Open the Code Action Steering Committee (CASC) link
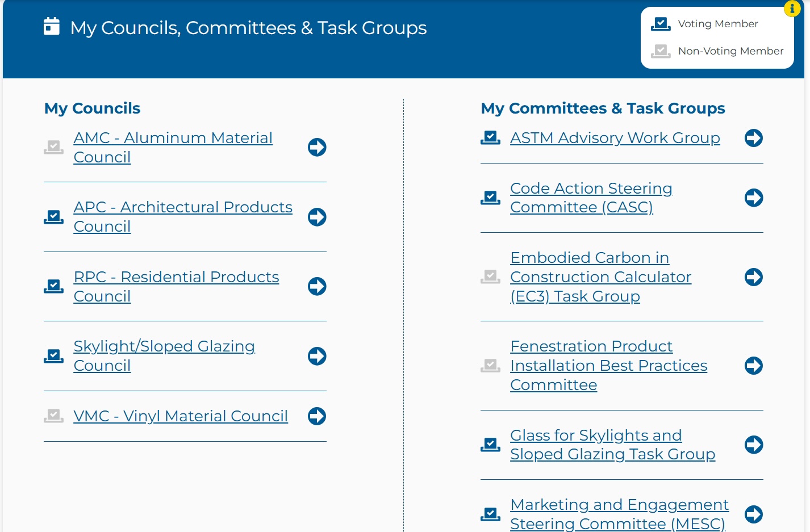 tap(591, 198)
